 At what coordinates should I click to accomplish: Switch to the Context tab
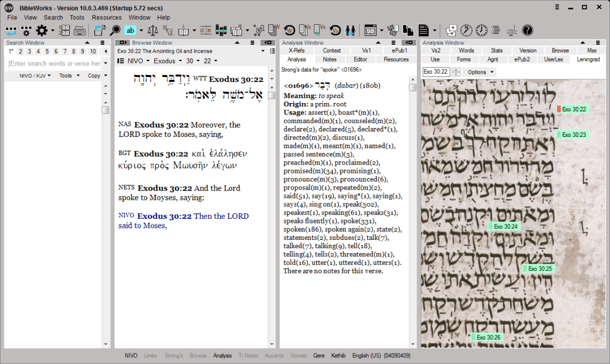pyautogui.click(x=332, y=50)
